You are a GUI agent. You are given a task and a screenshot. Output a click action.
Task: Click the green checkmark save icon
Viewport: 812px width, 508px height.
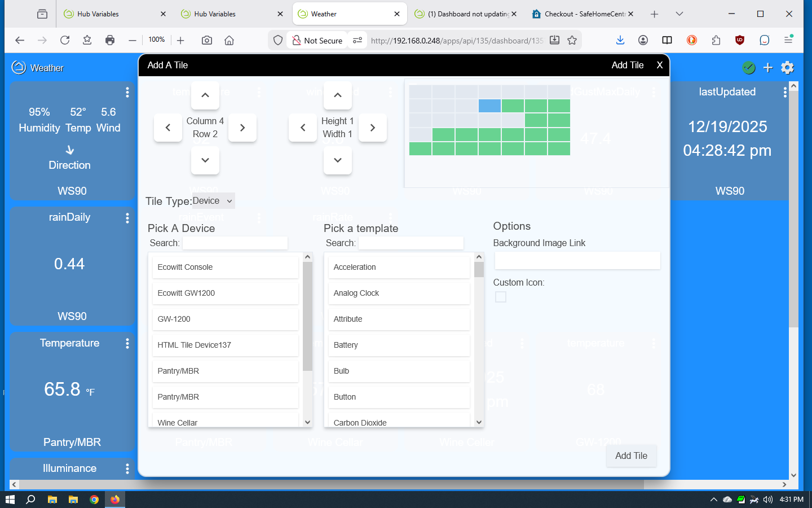[x=748, y=68]
